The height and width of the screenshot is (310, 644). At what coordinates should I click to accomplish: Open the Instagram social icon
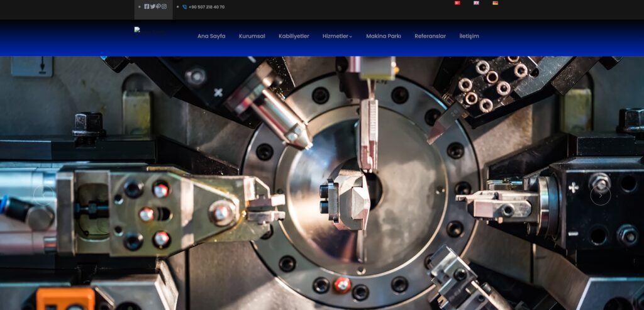(164, 6)
